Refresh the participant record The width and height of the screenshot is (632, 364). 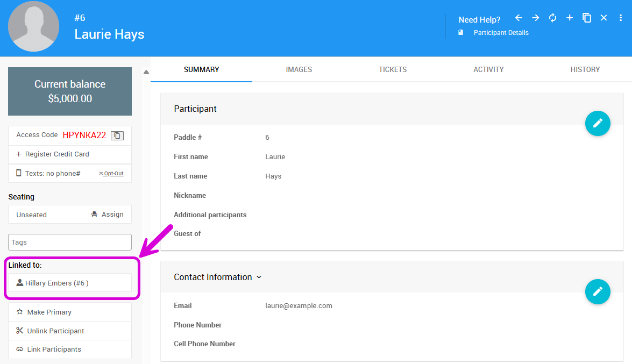pos(552,18)
